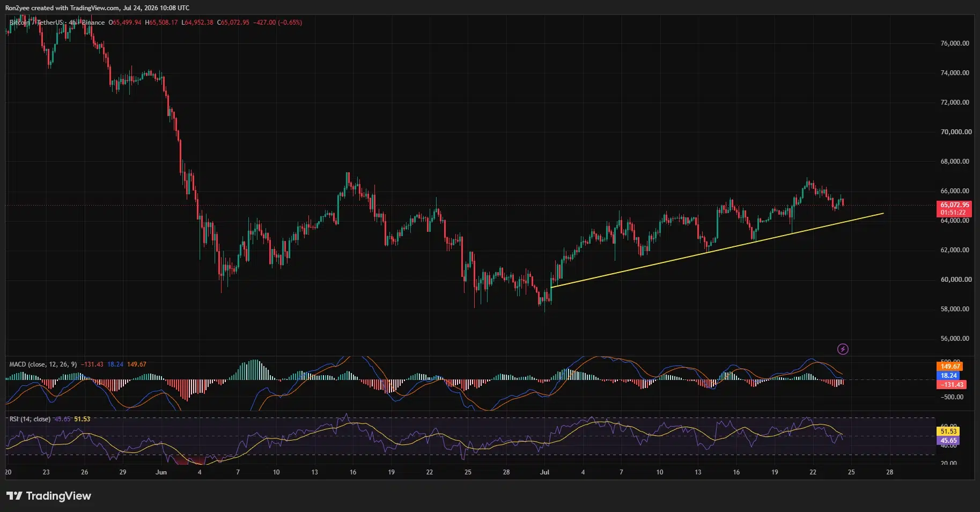Click the TradingView logo

coord(49,496)
